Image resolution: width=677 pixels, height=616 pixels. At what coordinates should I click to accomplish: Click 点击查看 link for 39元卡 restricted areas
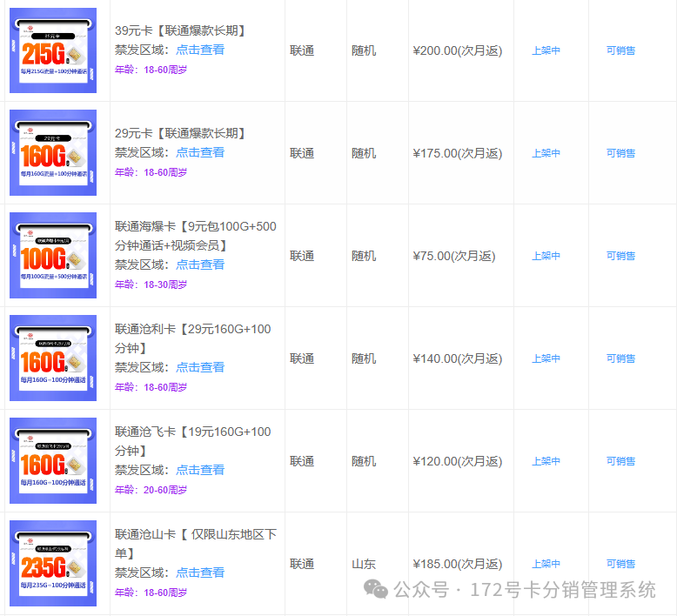click(200, 50)
